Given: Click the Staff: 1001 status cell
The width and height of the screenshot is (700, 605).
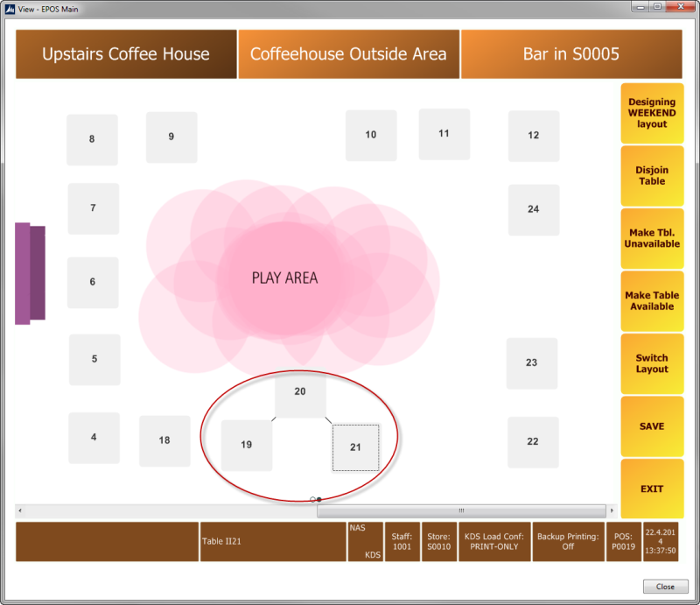Looking at the screenshot, I should 402,542.
